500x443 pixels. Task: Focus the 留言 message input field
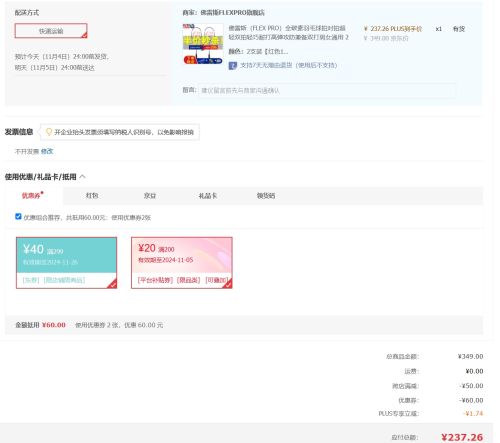tap(327, 90)
